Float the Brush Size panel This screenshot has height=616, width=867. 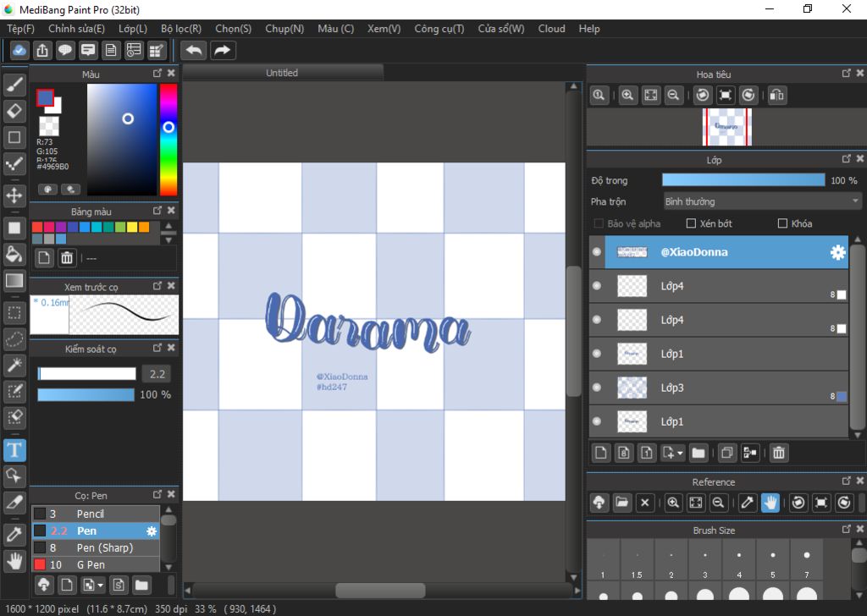point(847,529)
